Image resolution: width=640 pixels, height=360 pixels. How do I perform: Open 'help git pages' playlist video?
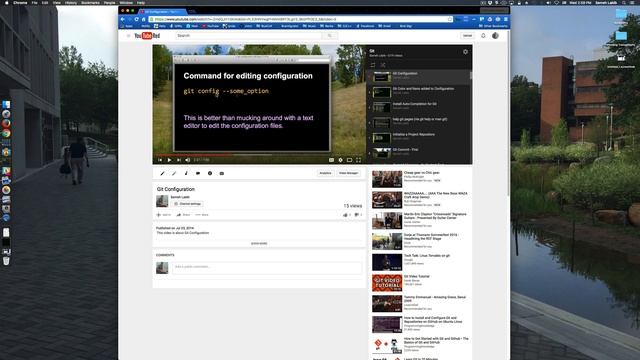(x=418, y=122)
